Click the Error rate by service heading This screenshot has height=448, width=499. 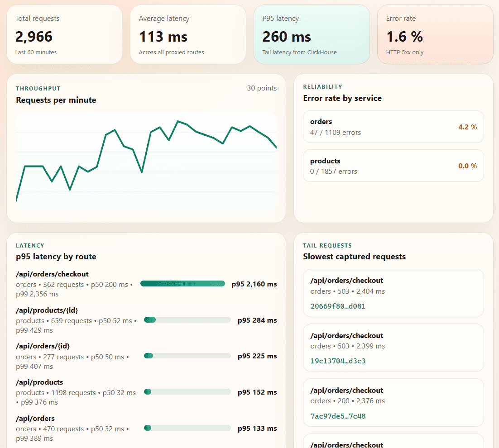[342, 98]
